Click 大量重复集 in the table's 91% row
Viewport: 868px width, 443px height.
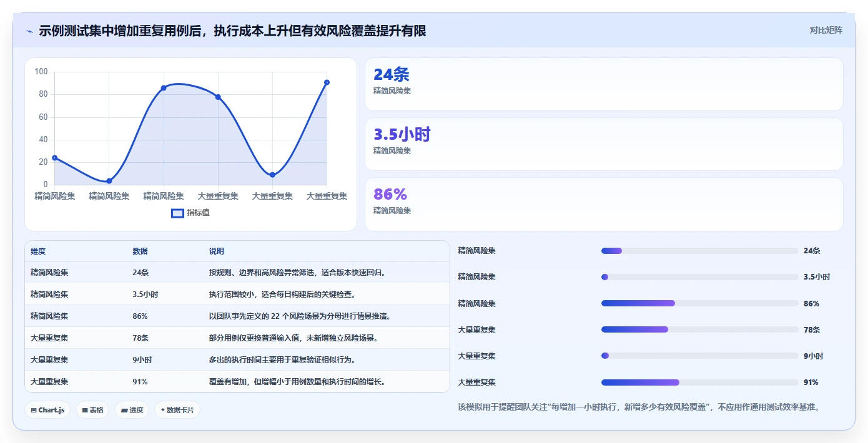[49, 382]
